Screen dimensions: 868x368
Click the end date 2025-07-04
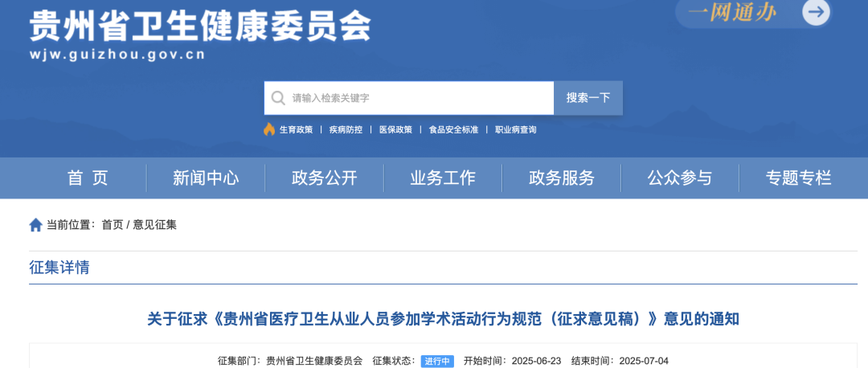[644, 362]
